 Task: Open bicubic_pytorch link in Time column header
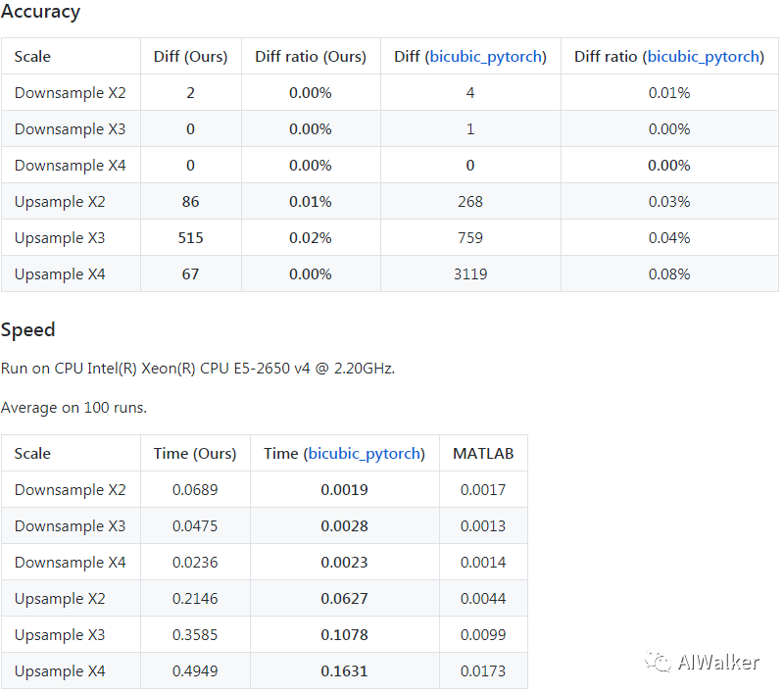point(364,454)
